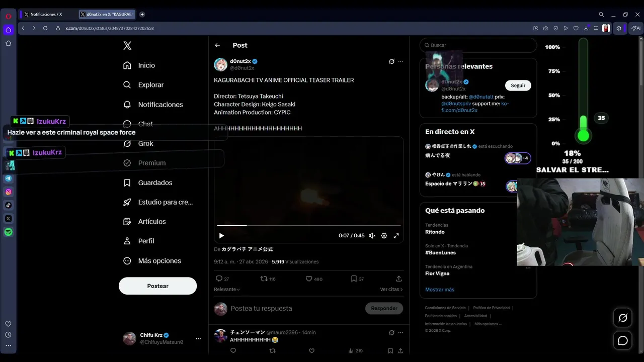The image size is (644, 362).
Task: Open X panel in Opera sidebar
Action: coord(8,219)
